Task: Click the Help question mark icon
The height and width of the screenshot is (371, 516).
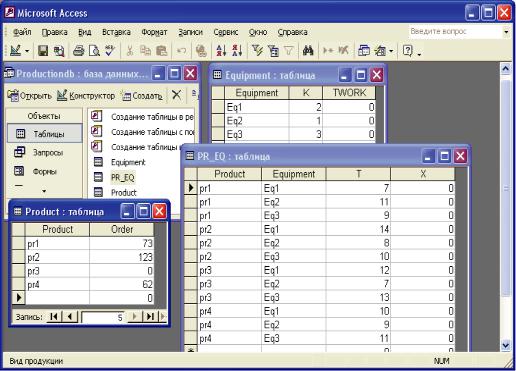Action: 407,51
